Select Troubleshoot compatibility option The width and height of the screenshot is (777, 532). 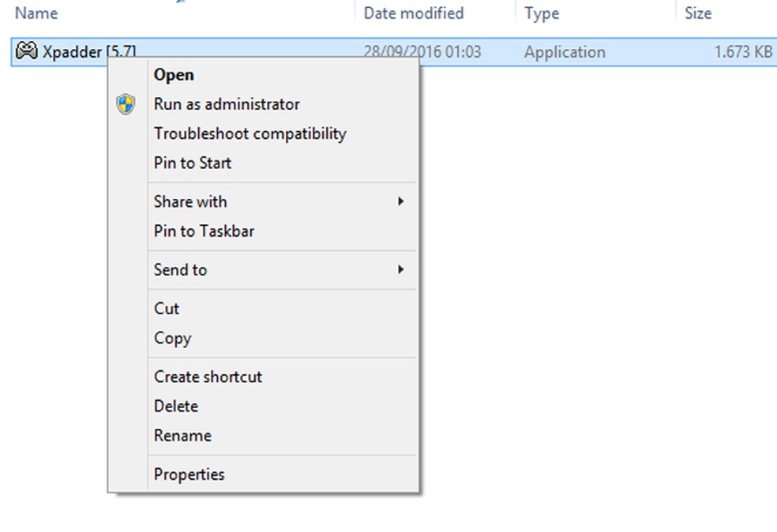coord(250,133)
